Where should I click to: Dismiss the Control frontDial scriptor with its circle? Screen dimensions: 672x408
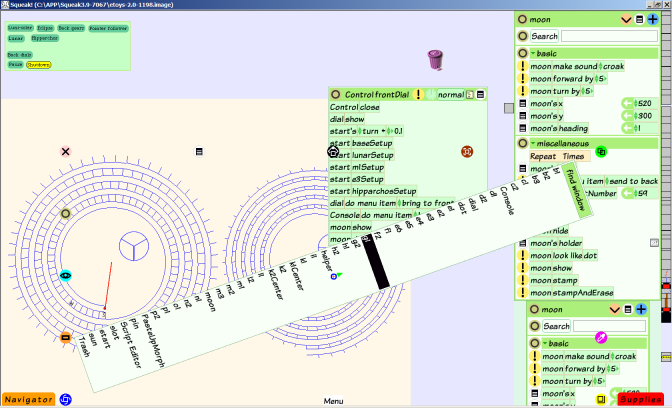336,94
